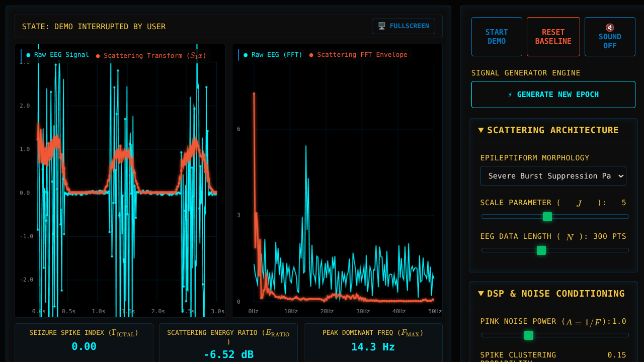Collapse the DSP & Noise Conditioning section
This screenshot has width=644, height=362.
(553, 294)
